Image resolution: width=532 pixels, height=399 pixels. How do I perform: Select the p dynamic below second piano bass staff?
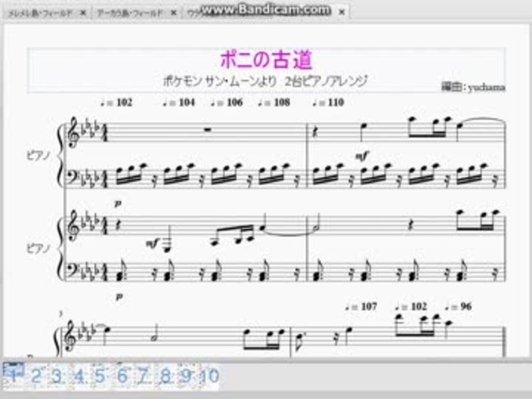click(119, 297)
